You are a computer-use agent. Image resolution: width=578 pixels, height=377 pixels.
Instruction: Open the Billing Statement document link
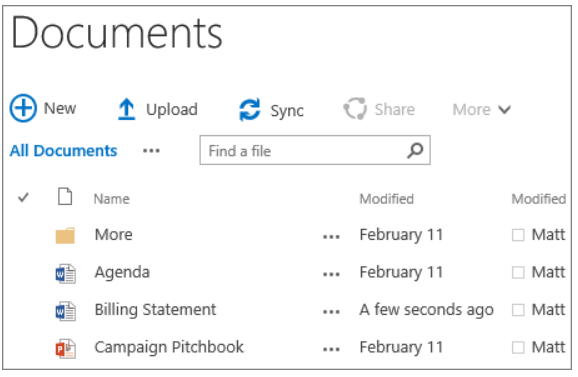click(155, 310)
